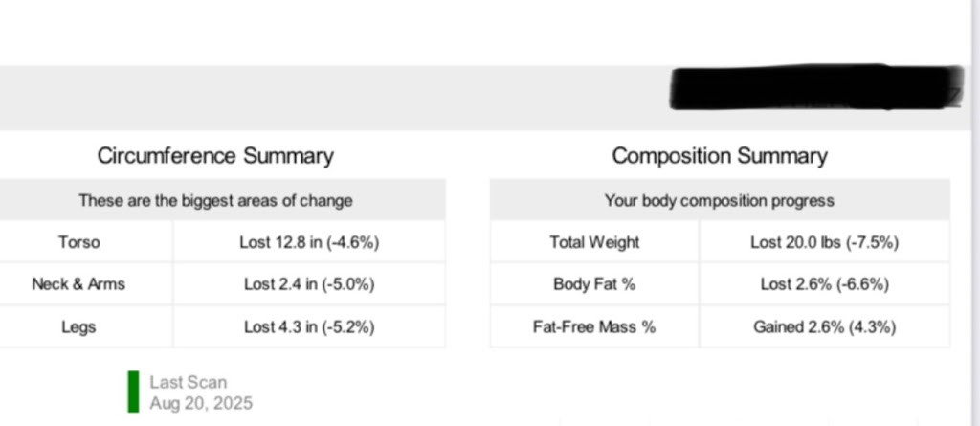Click the Aug 20, 2025 scan date
The height and width of the screenshot is (426, 980).
coord(201,403)
